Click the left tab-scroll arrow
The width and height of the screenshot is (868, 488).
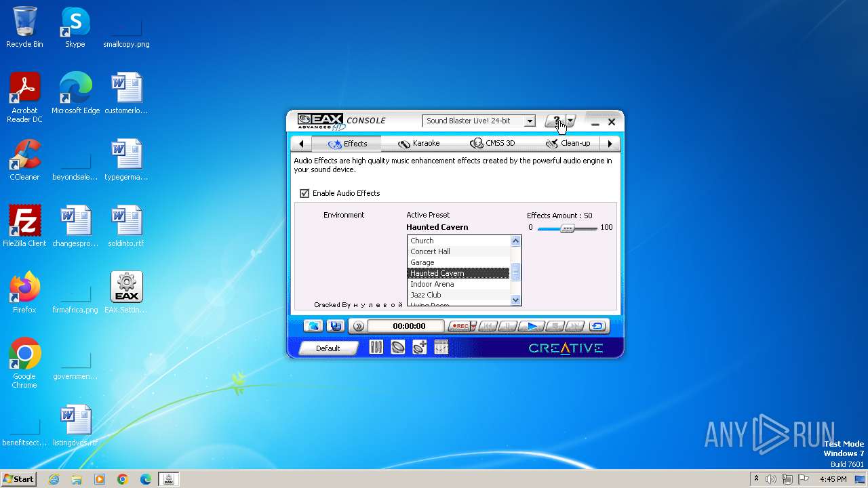[x=301, y=144]
